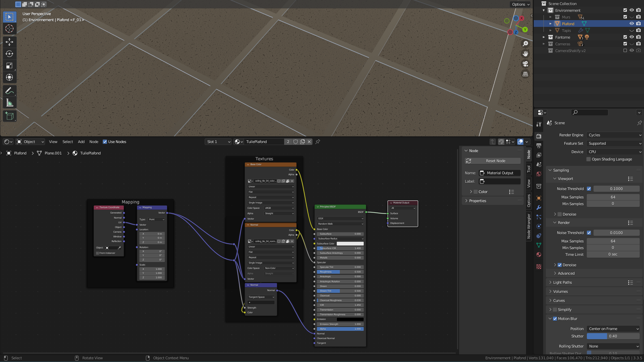
Task: Hide the Plafond object in viewport
Action: [632, 24]
